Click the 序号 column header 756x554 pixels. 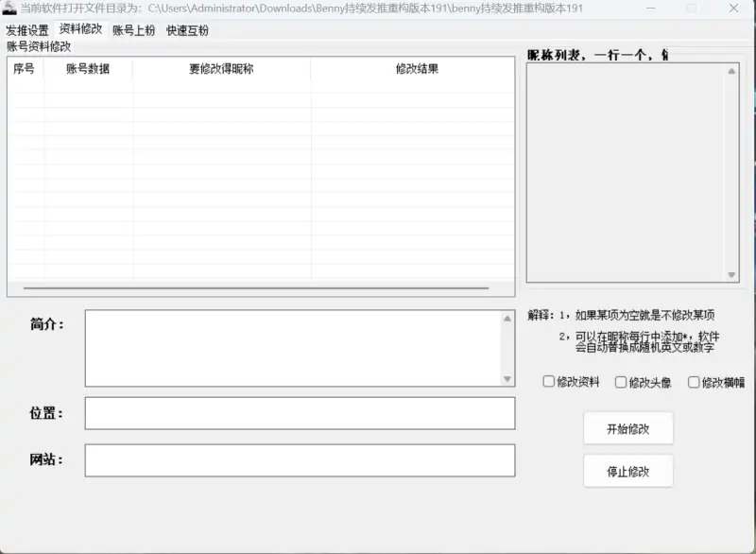coord(23,68)
